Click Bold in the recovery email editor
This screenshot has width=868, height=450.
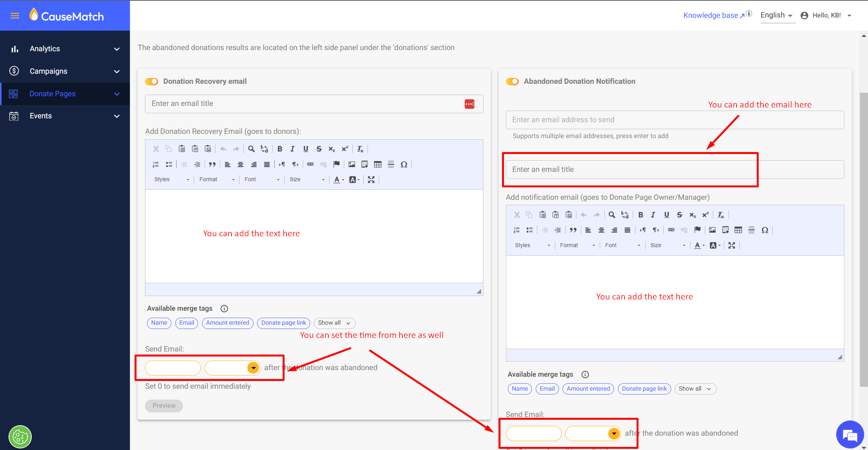280,149
